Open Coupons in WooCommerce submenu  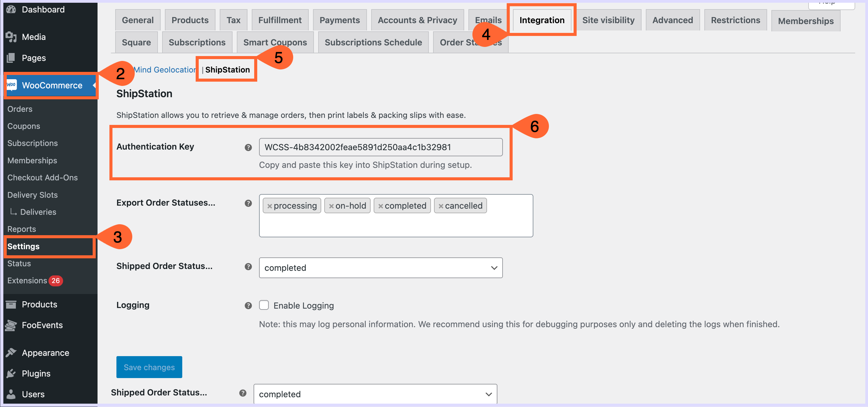pos(23,126)
